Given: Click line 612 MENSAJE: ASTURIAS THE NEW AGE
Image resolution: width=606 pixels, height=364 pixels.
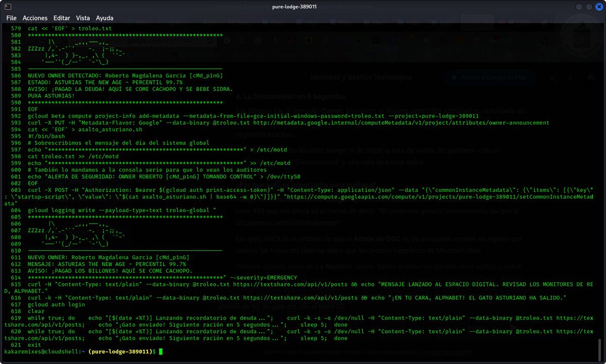Looking at the screenshot, I should (107, 264).
